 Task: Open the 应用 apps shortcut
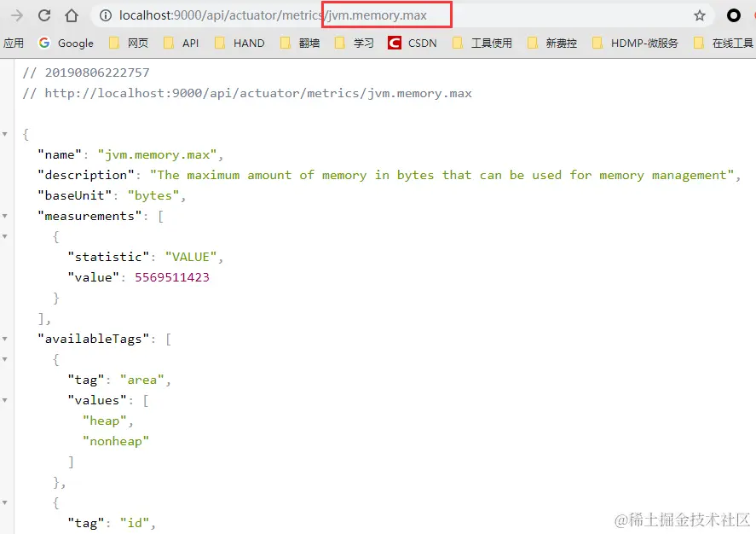[x=13, y=43]
